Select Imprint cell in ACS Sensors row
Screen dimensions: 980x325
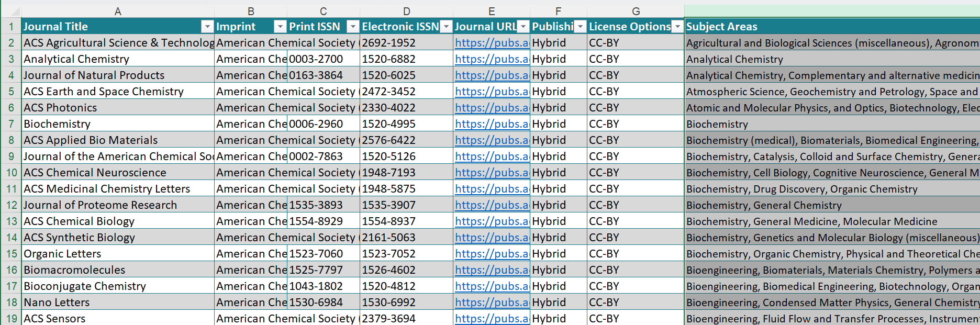pos(251,318)
